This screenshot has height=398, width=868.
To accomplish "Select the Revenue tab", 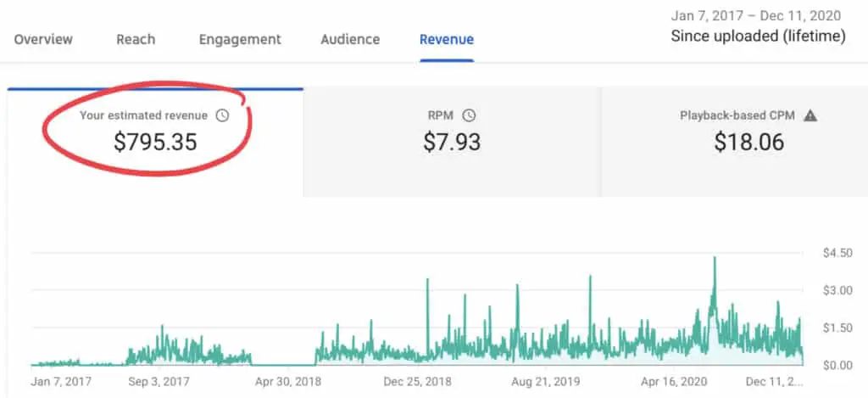I will (447, 39).
